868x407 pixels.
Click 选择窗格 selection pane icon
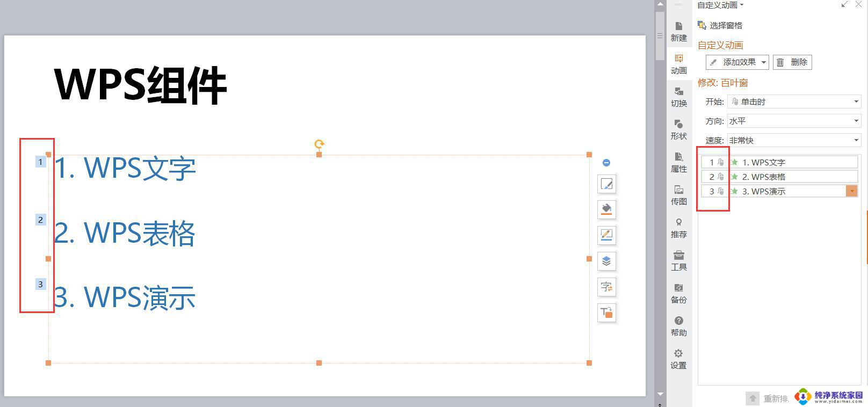[701, 25]
